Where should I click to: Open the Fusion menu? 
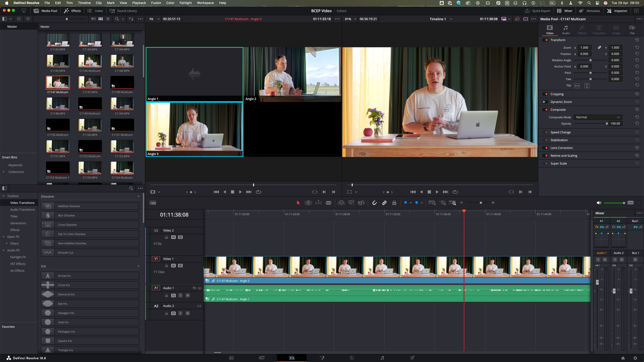156,3
